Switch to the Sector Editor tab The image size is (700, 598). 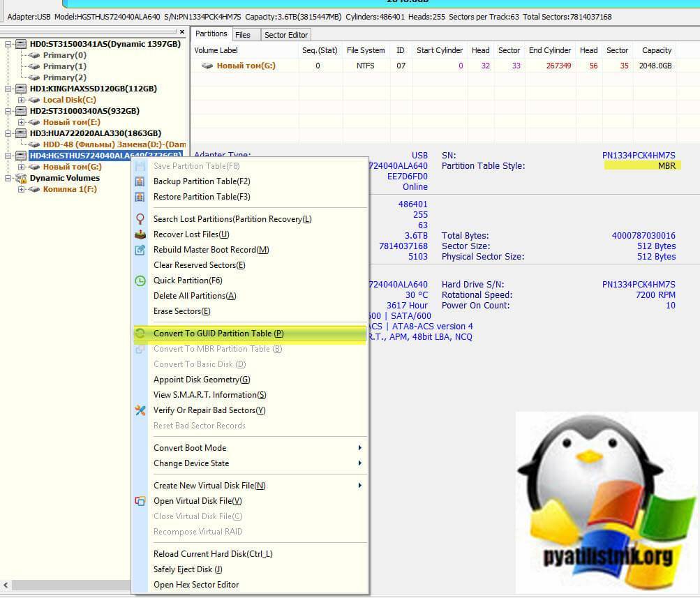pyautogui.click(x=287, y=34)
